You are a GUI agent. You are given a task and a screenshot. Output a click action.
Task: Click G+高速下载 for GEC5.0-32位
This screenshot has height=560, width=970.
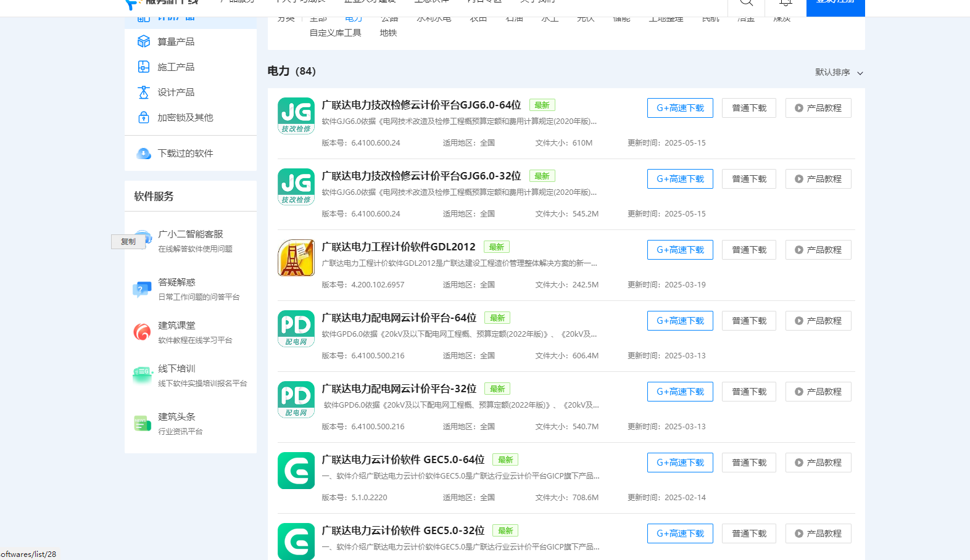(x=680, y=533)
